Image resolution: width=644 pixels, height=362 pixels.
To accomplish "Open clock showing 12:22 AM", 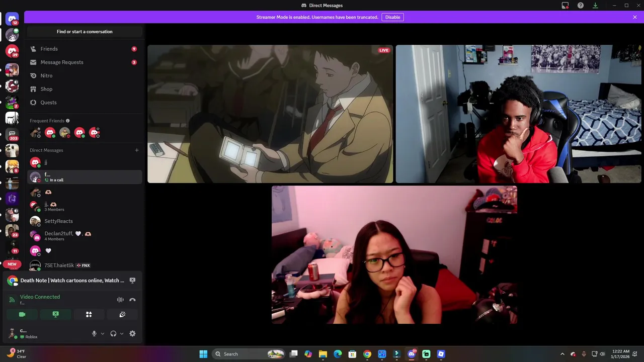I will [x=621, y=354].
